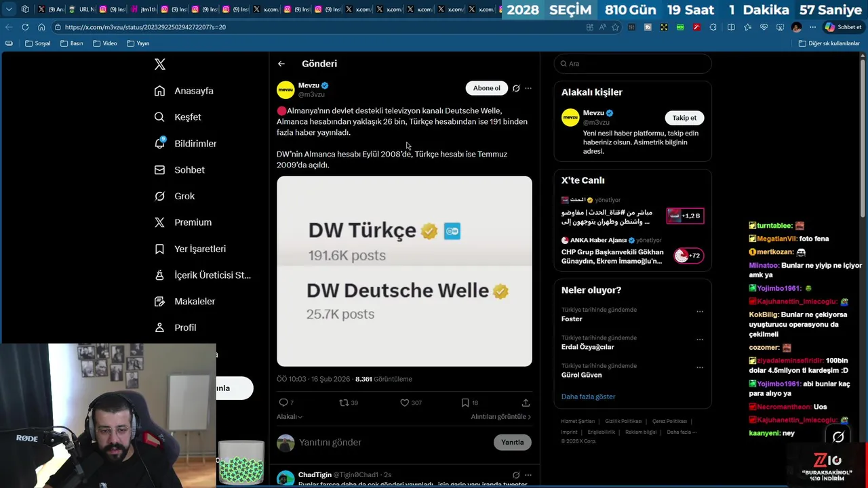Open Makaleler in the sidebar
Screen dimensions: 868x488
184,302
